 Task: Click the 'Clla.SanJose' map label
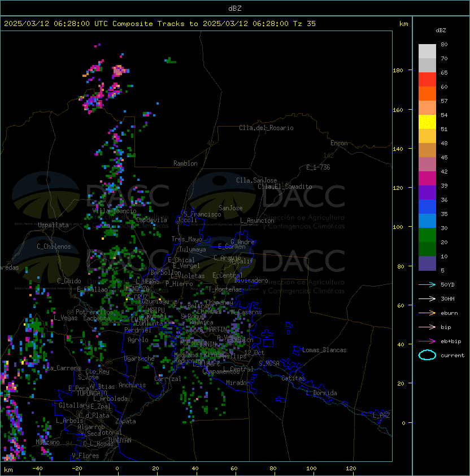pyautogui.click(x=256, y=180)
